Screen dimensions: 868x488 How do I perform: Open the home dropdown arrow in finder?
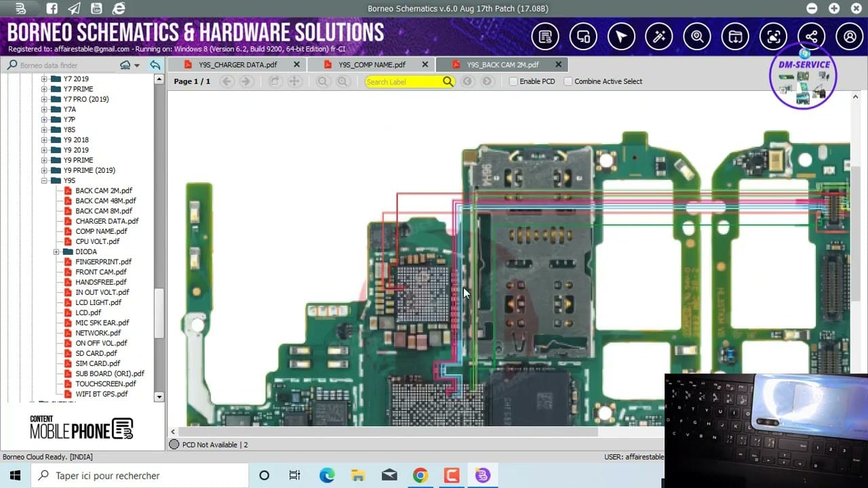137,66
